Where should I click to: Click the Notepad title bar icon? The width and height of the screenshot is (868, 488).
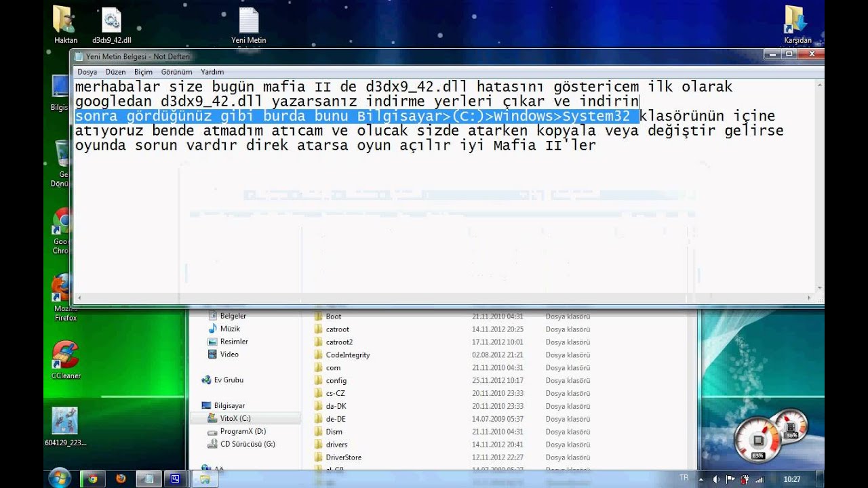pos(79,57)
